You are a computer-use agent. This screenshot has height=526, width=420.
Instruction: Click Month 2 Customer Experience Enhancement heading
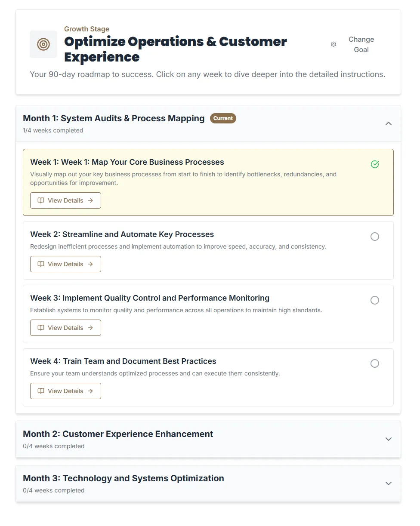[x=118, y=434]
